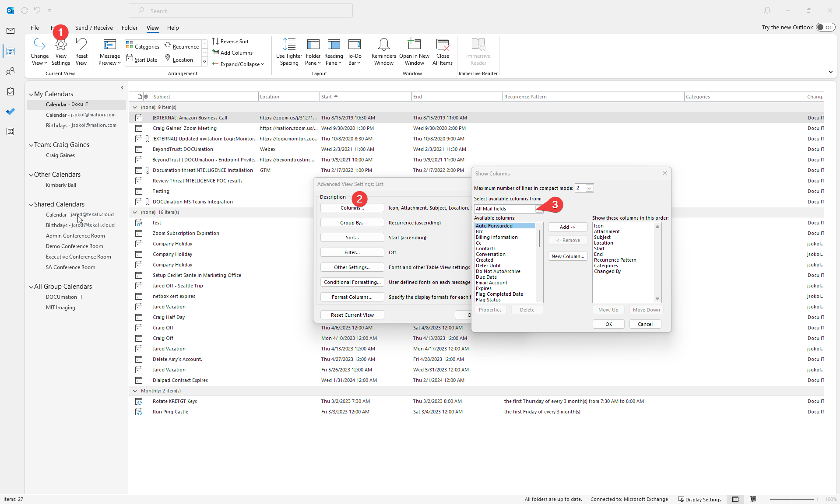Open the Mail module icon
The image size is (840, 504).
point(11,31)
